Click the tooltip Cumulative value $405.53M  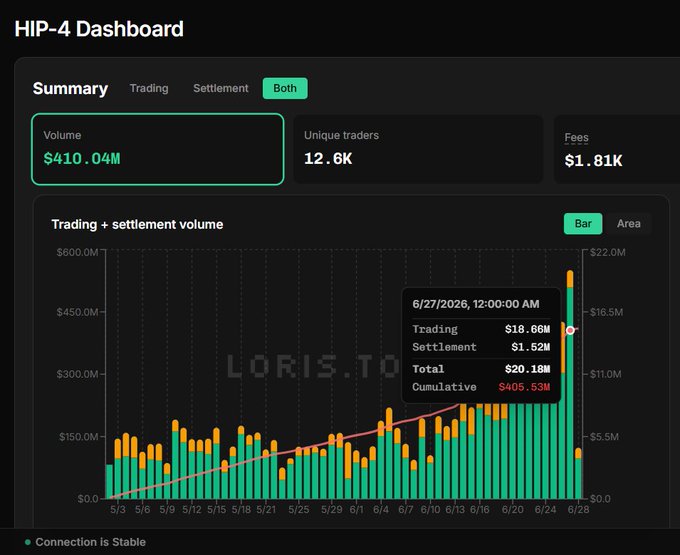coord(524,387)
